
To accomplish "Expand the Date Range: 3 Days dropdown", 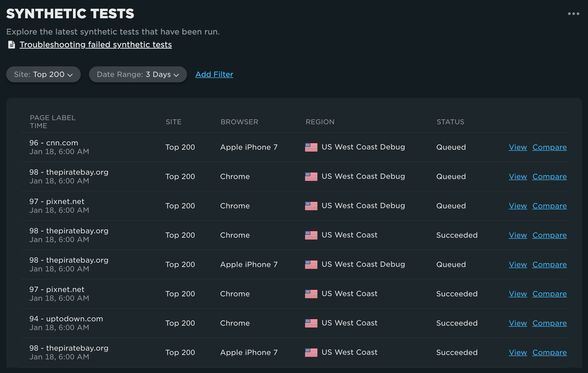I will pos(138,74).
